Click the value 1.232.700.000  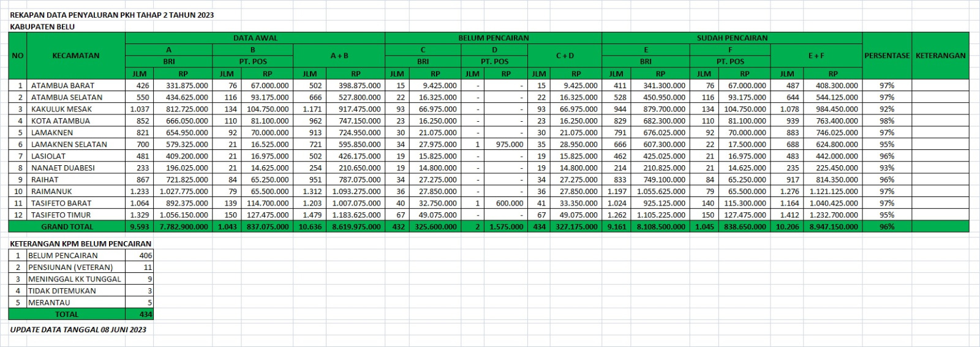[x=834, y=215]
